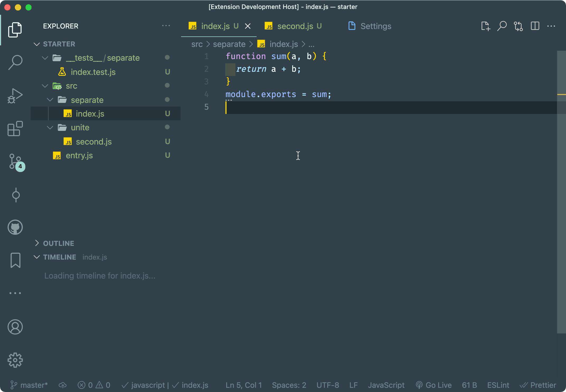The width and height of the screenshot is (566, 392).
Task: Click the magnifier icon in editor toolbar
Action: [x=502, y=26]
